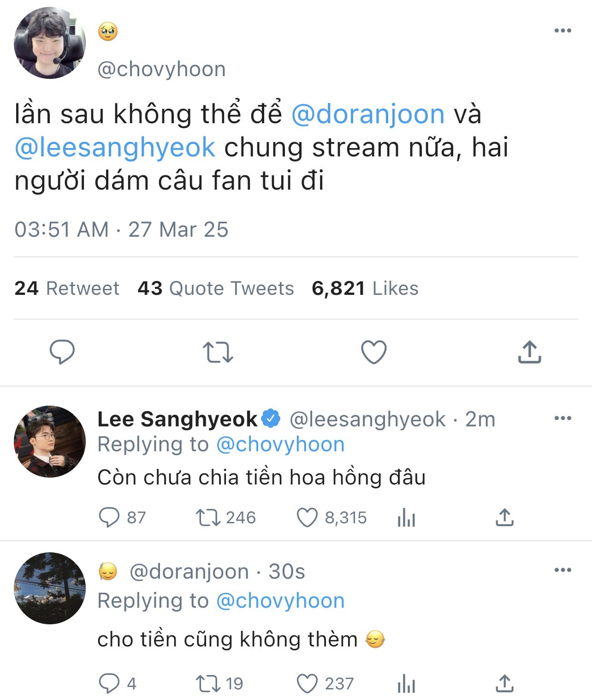Retweet Lee Sanghyeok's reply with 246 retweets

pos(208,518)
